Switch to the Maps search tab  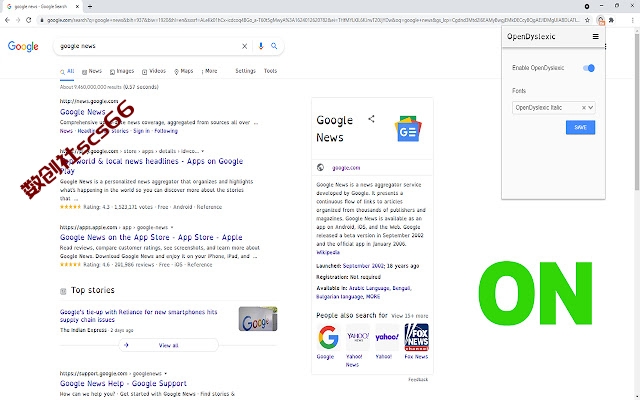(183, 71)
